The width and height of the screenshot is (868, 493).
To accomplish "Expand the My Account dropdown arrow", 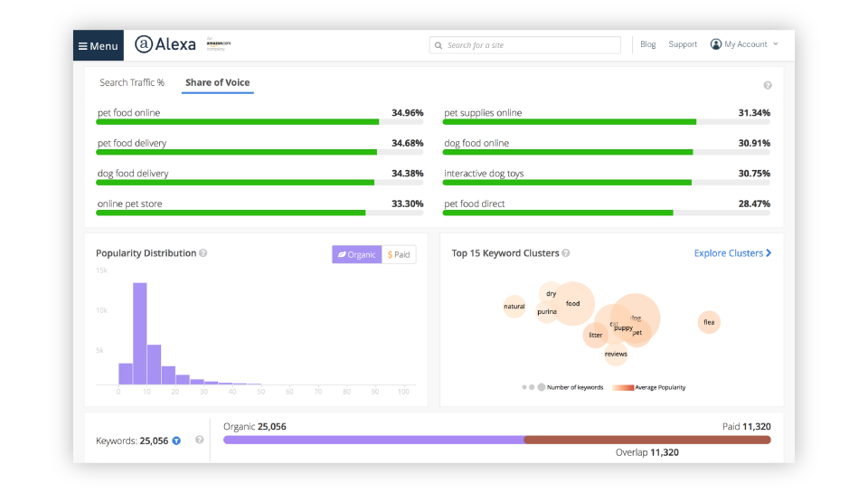I will tap(776, 44).
